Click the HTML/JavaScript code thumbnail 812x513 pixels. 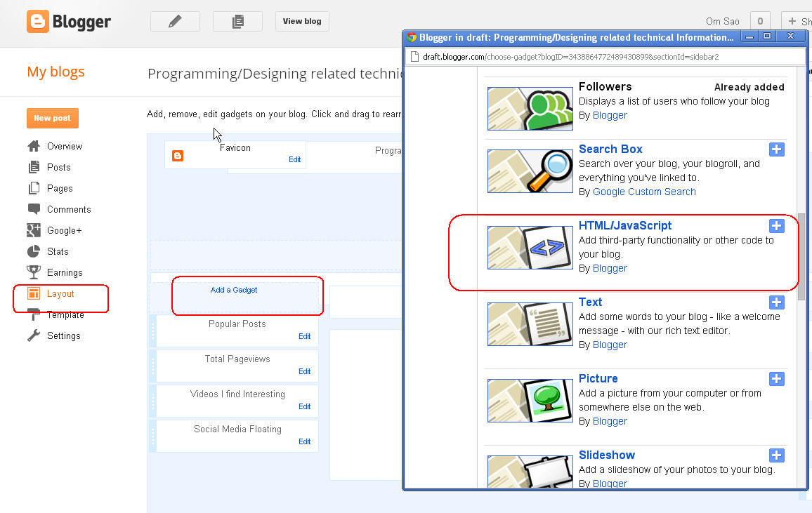(x=530, y=248)
